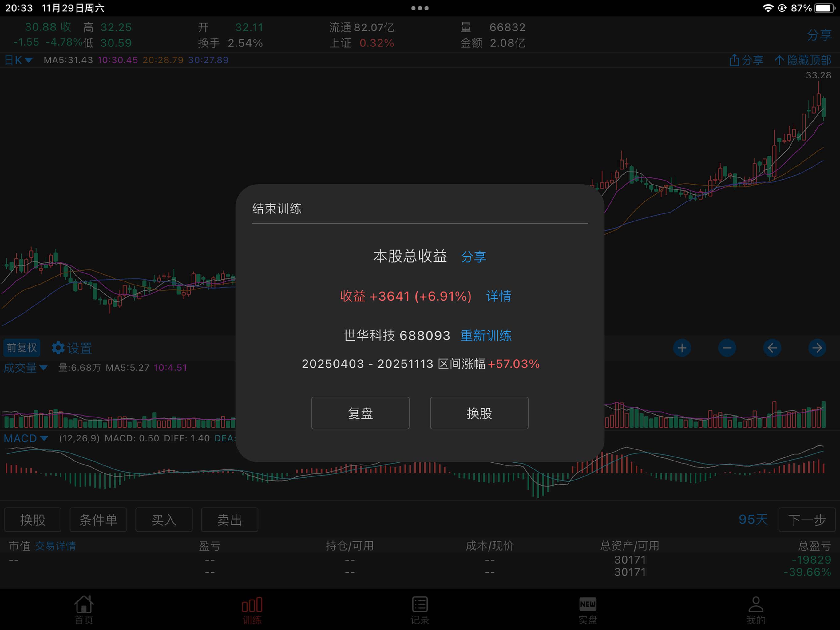Tap the share icon above the chart

click(x=746, y=60)
